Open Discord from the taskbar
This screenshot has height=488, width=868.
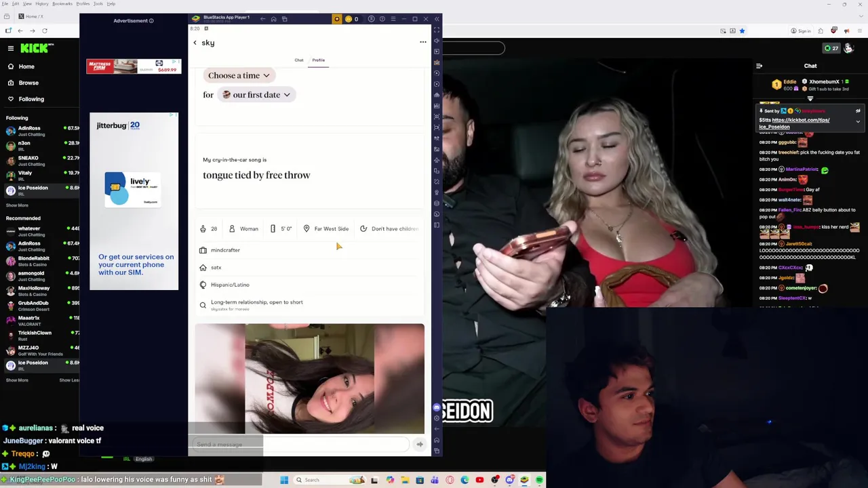pos(509,480)
